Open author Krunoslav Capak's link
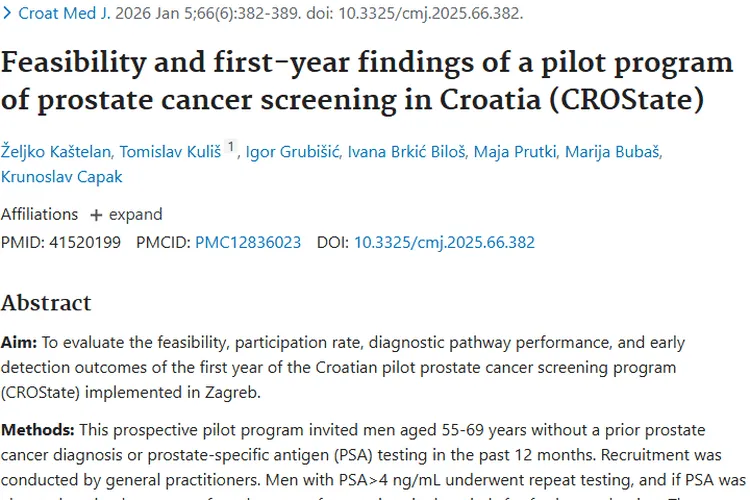750x500 pixels. pos(64,177)
